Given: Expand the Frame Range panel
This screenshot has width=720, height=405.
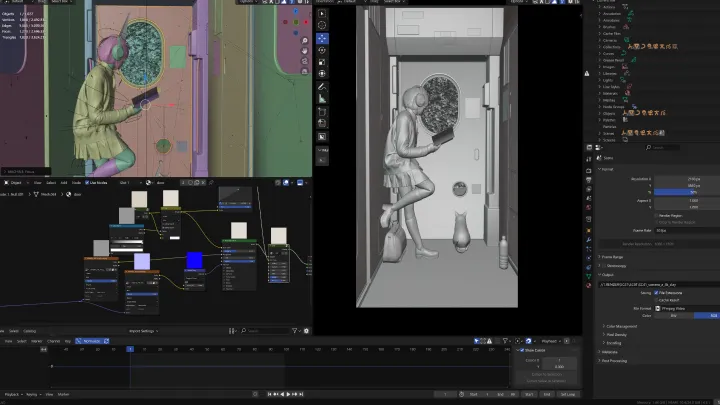Looking at the screenshot, I should 610,257.
